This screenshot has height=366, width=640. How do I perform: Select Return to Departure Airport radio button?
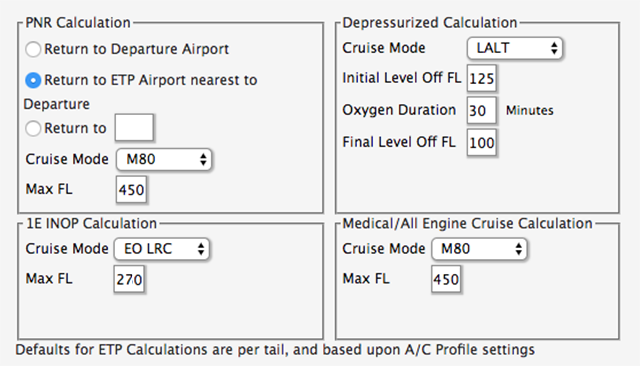pos(33,49)
